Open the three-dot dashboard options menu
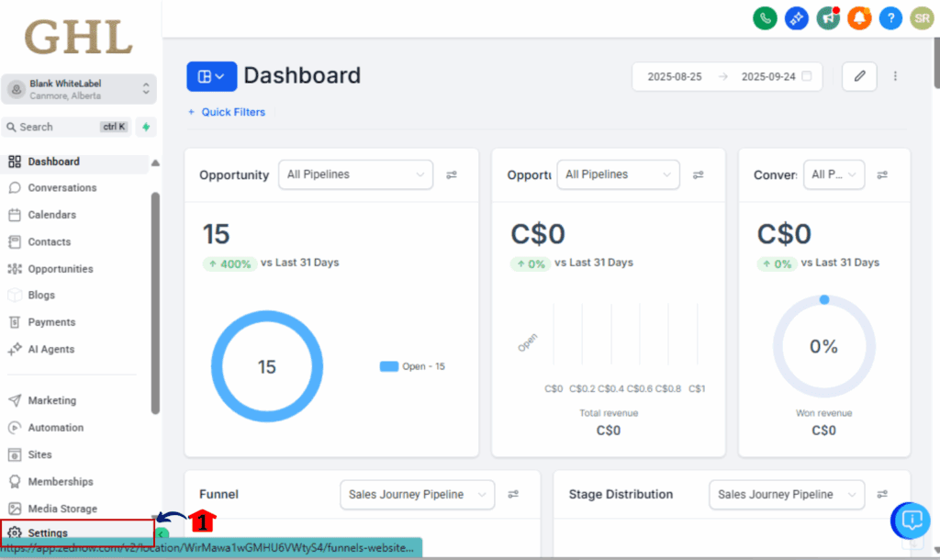 [x=895, y=76]
